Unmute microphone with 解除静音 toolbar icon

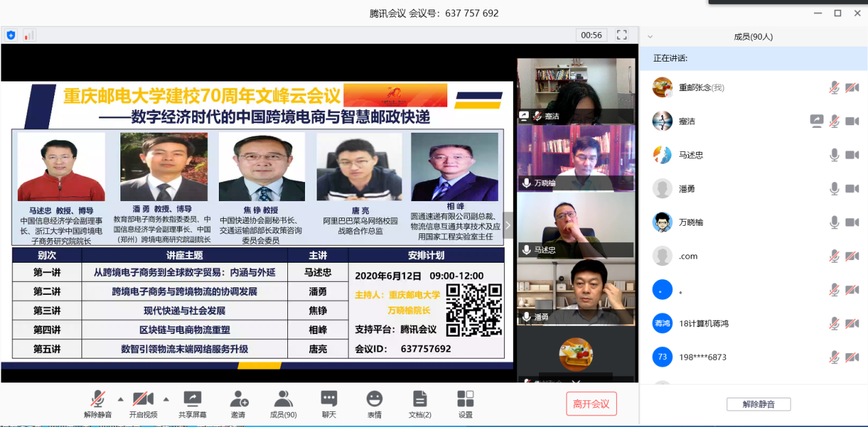(98, 404)
